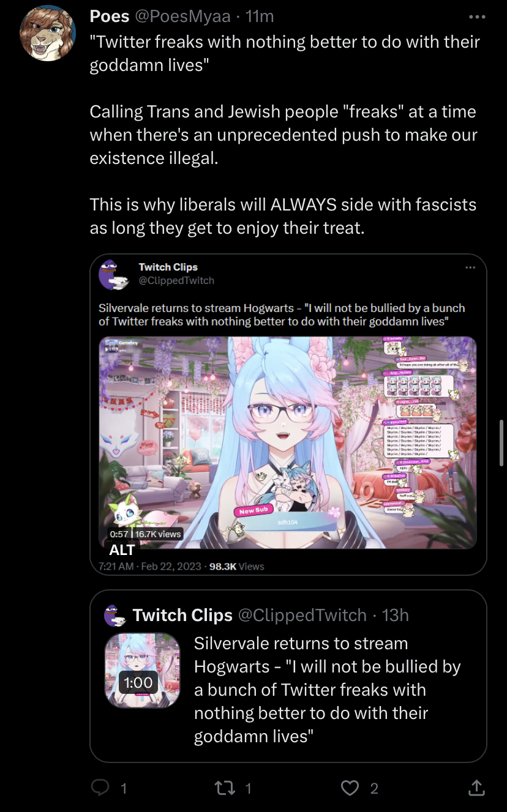
Task: Click the 11m timestamp on tweet
Action: [259, 17]
